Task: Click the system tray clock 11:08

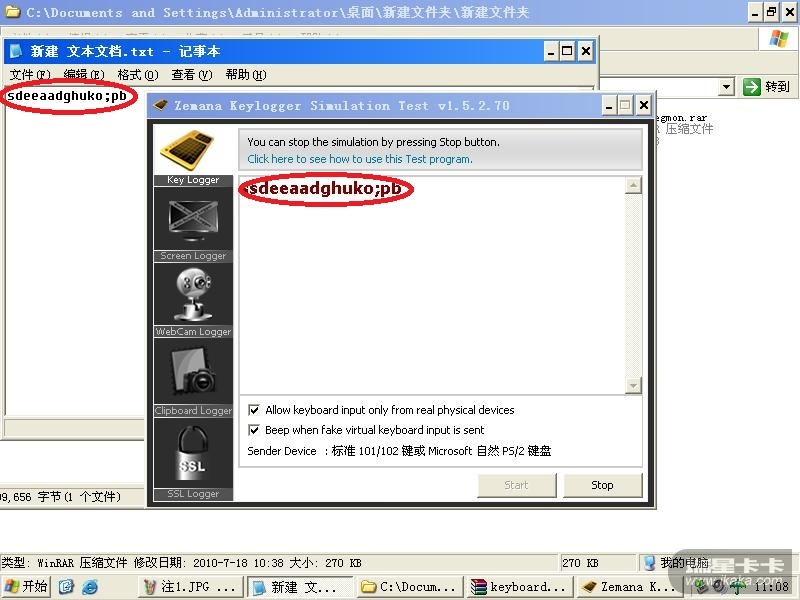Action: (770, 587)
